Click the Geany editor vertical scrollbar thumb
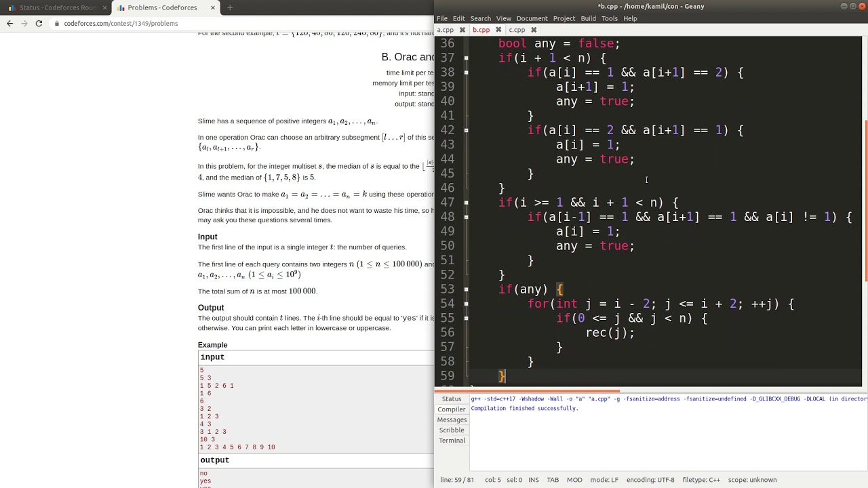This screenshot has height=488, width=868. point(865,200)
